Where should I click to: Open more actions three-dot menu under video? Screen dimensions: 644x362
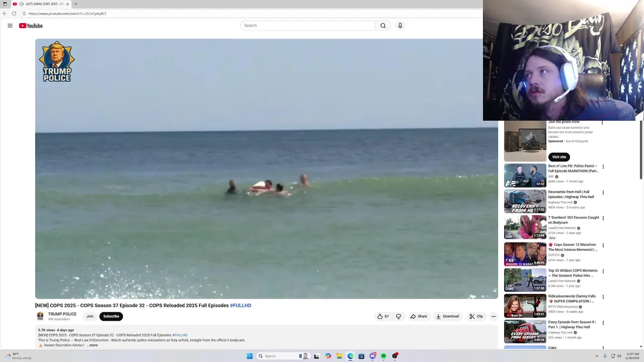pyautogui.click(x=494, y=316)
